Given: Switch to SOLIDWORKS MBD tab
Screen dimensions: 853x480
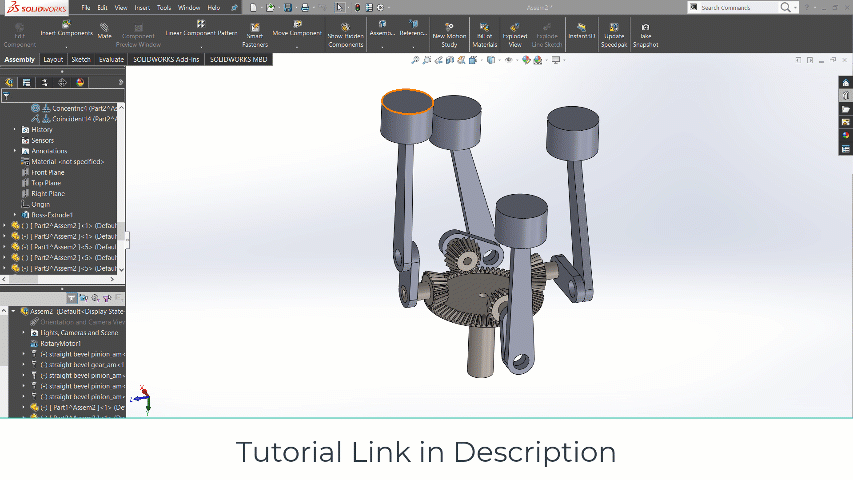Looking at the screenshot, I should (238, 59).
